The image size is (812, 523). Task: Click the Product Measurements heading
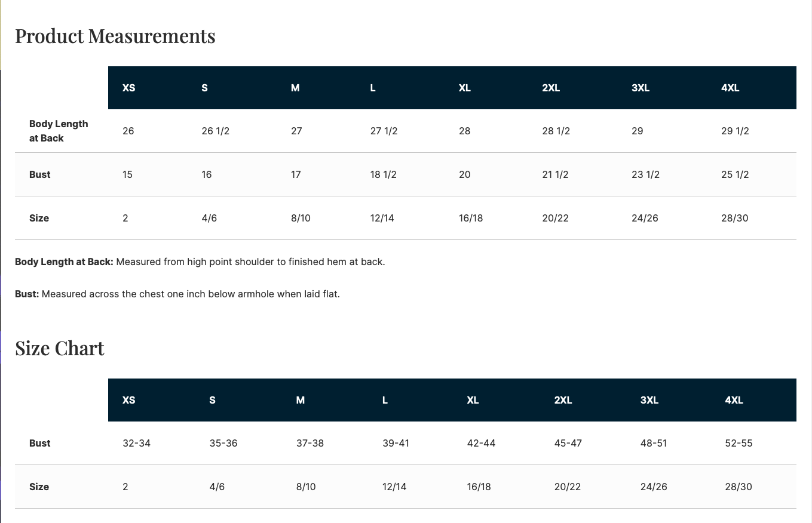coord(115,36)
